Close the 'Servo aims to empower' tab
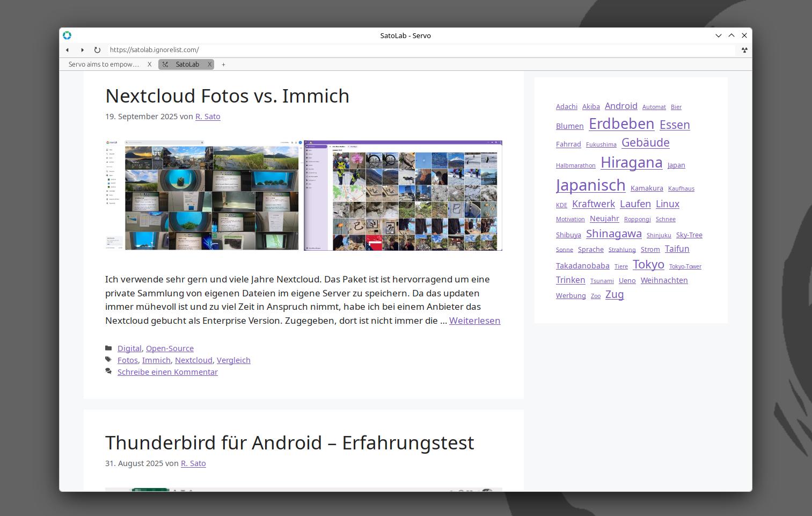The image size is (812, 516). 149,64
